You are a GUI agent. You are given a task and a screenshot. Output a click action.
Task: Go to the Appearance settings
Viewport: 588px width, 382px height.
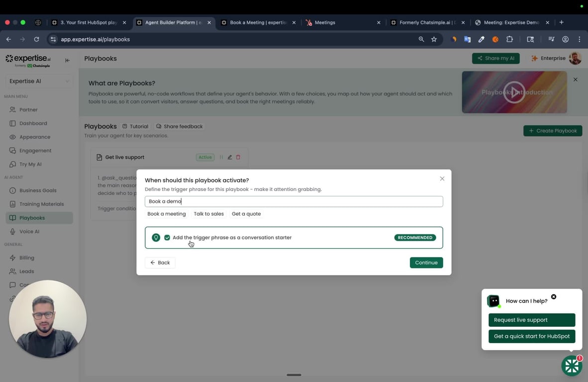tap(39, 137)
